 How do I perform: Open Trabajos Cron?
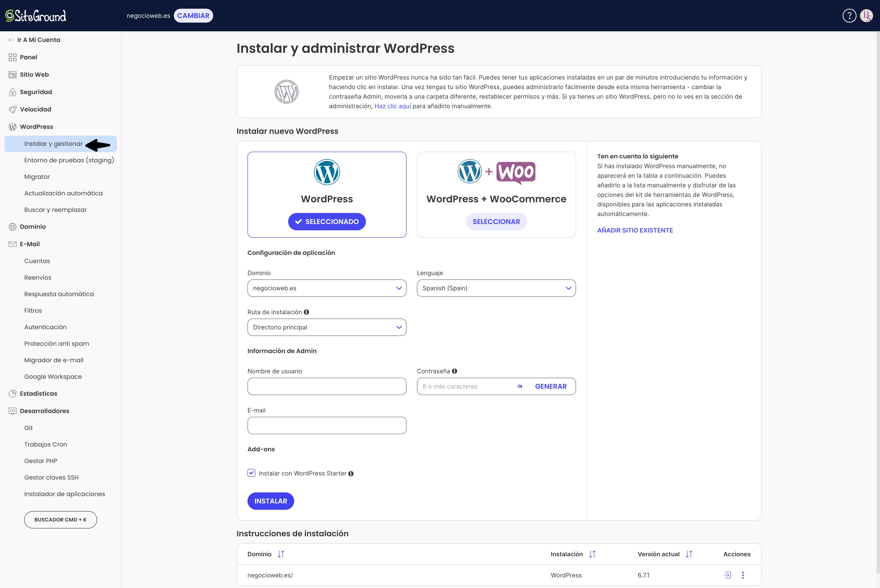[x=46, y=445]
